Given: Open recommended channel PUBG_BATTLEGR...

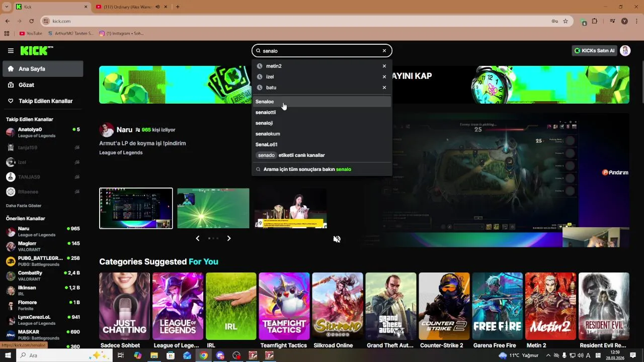Looking at the screenshot, I should click(x=43, y=261).
